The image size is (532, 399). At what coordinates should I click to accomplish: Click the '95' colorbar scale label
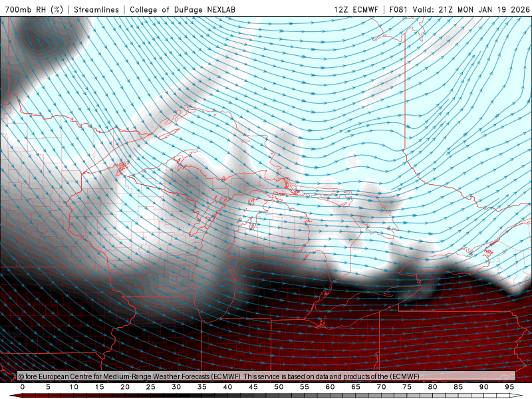click(509, 387)
